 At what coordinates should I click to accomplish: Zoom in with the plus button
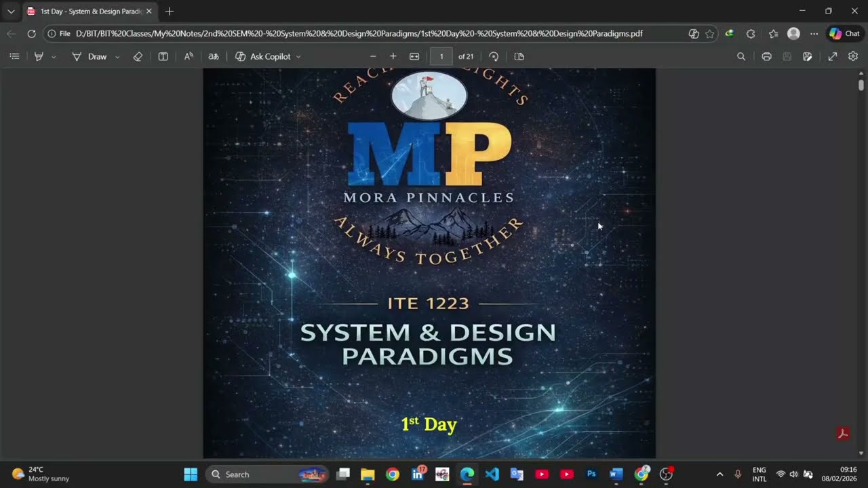click(393, 56)
